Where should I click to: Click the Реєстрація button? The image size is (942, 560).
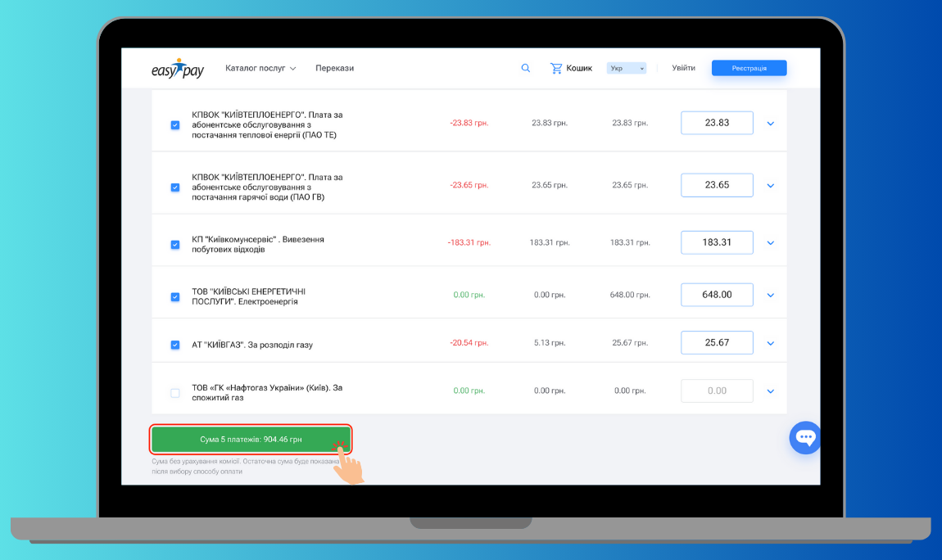click(x=749, y=68)
